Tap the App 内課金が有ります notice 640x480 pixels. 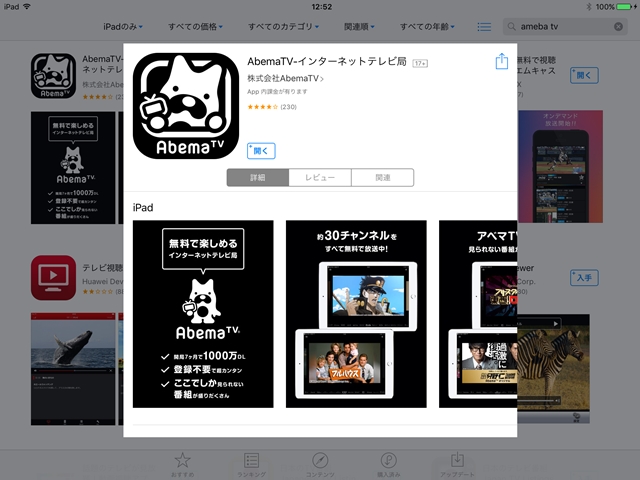277,91
